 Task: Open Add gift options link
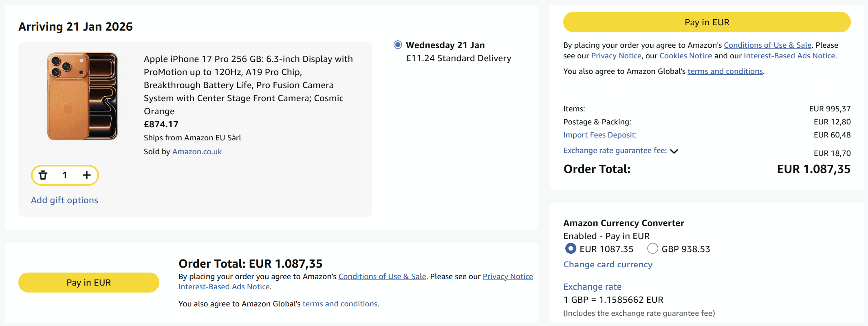pos(64,200)
